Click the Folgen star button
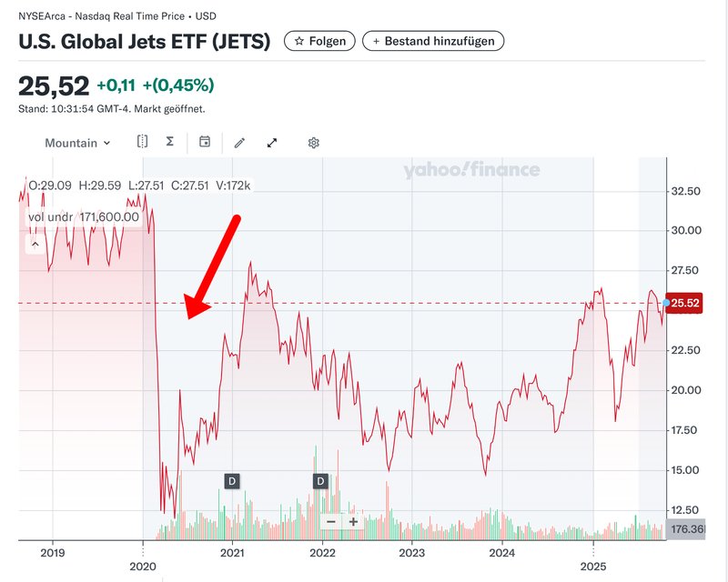The width and height of the screenshot is (728, 582). [319, 42]
